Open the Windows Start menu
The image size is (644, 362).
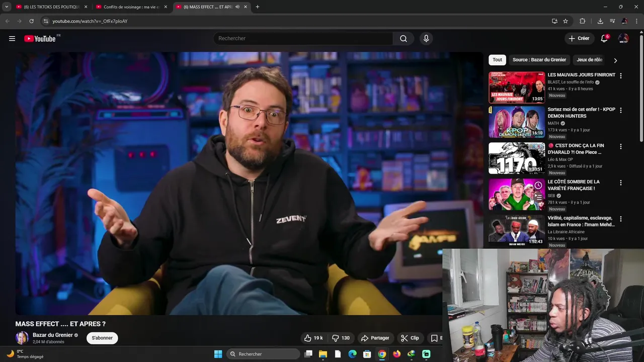(x=218, y=354)
